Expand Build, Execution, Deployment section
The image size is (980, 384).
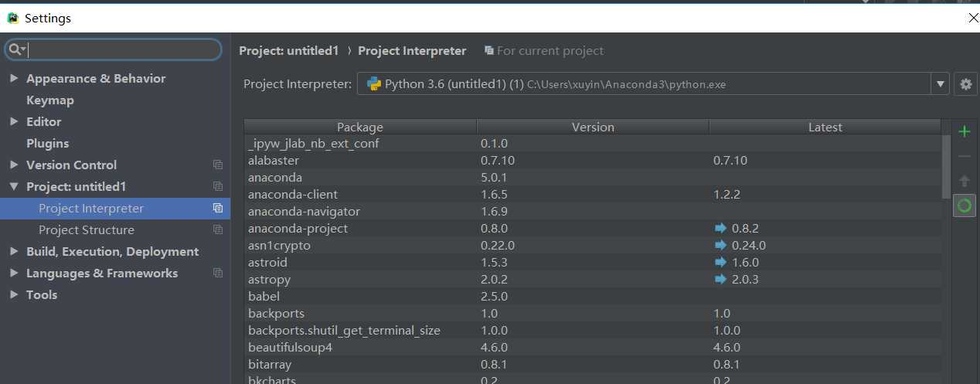click(x=14, y=251)
